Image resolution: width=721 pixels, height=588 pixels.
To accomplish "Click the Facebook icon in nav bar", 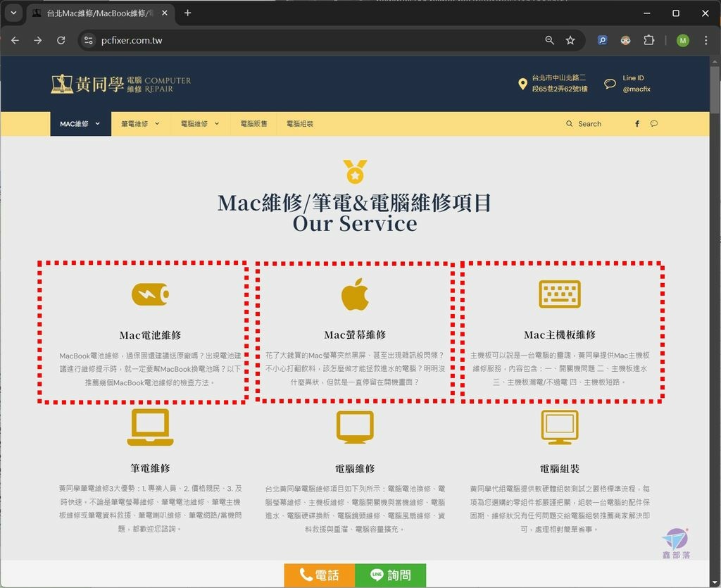I will (x=637, y=124).
